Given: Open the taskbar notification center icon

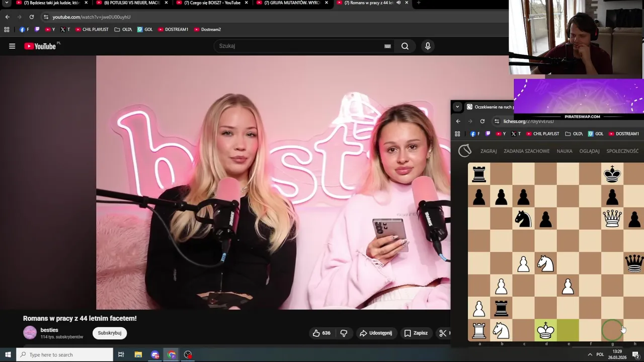Looking at the screenshot, I should [x=635, y=355].
